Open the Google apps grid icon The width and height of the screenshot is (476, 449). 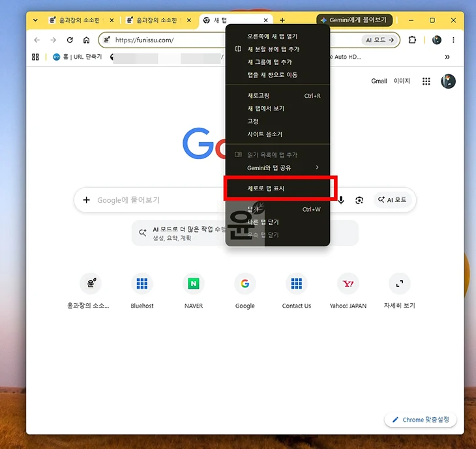click(426, 81)
